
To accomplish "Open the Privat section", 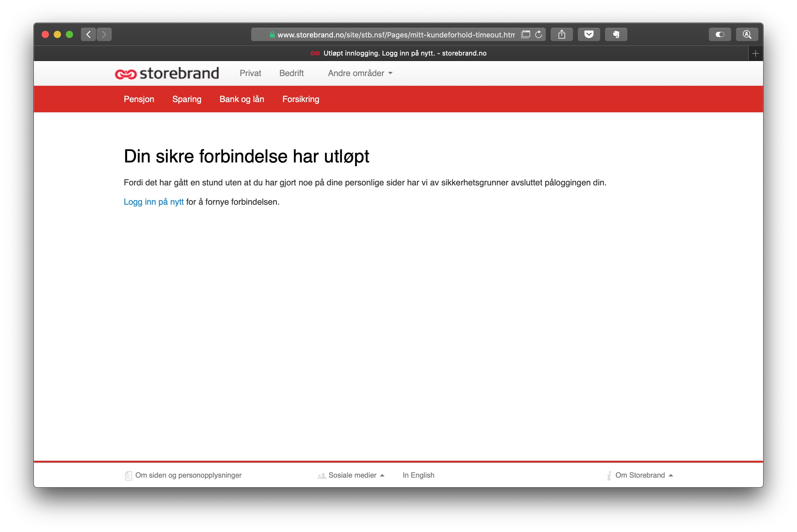I will [x=250, y=73].
